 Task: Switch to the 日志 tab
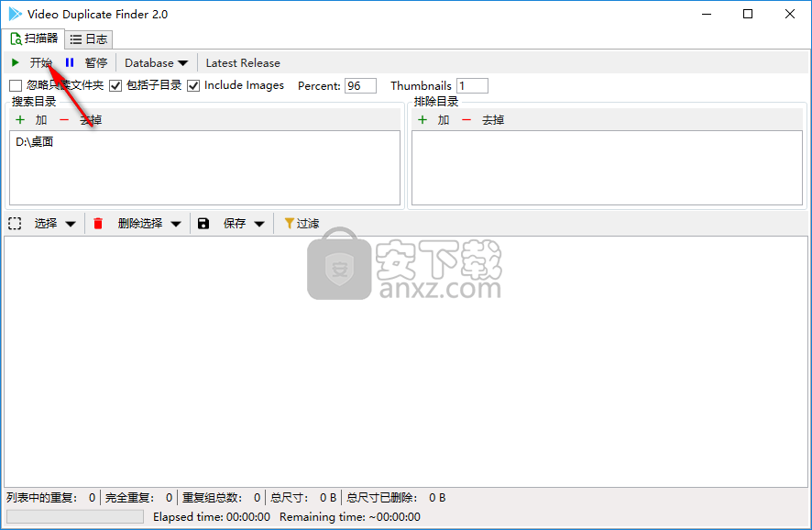click(89, 39)
